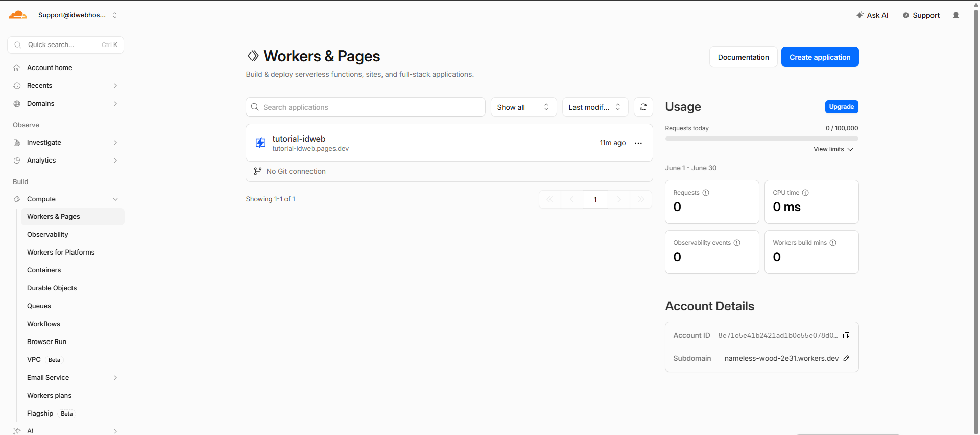Click the Create application button
Screen dimensions: 980x435
click(x=820, y=57)
